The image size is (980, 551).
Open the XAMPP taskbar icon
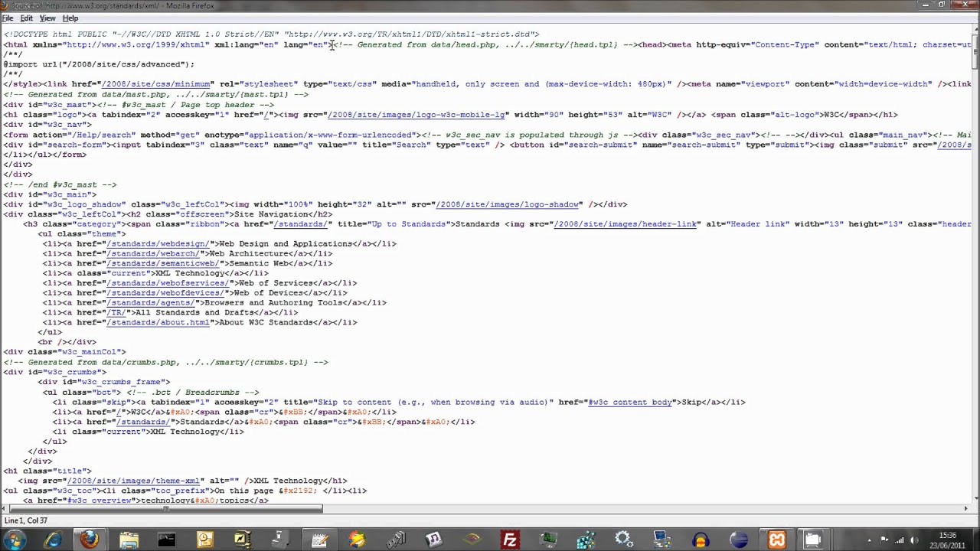[x=776, y=540]
